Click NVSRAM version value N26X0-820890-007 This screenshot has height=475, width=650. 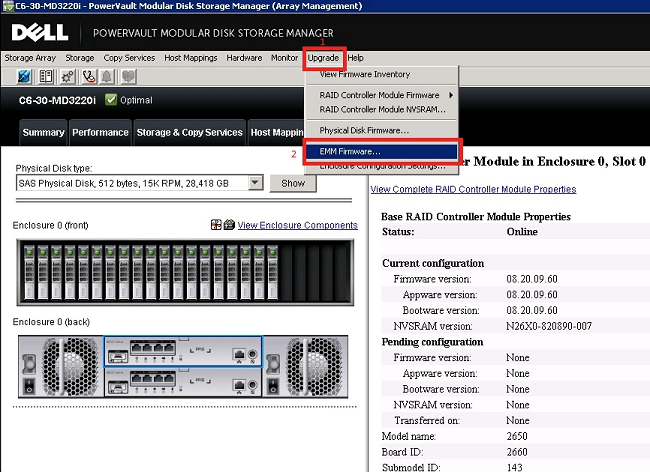(549, 326)
